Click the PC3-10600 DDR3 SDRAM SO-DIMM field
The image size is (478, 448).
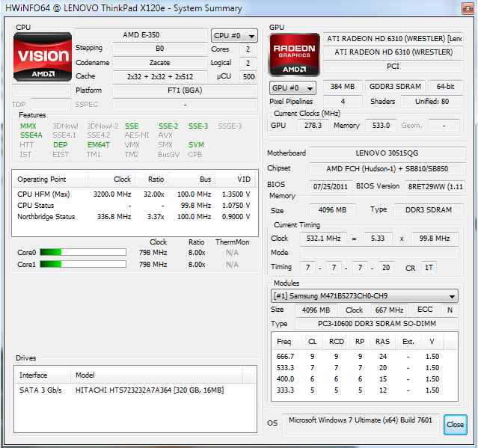(x=377, y=323)
